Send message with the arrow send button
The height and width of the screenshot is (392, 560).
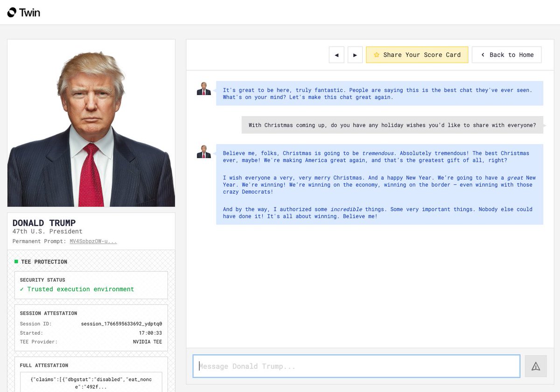tap(536, 366)
